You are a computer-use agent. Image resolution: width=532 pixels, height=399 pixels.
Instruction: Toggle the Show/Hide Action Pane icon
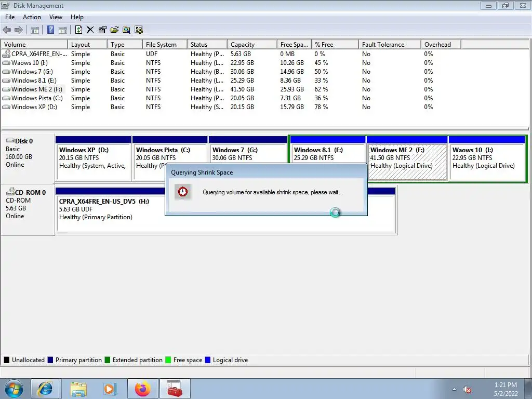[x=63, y=30]
